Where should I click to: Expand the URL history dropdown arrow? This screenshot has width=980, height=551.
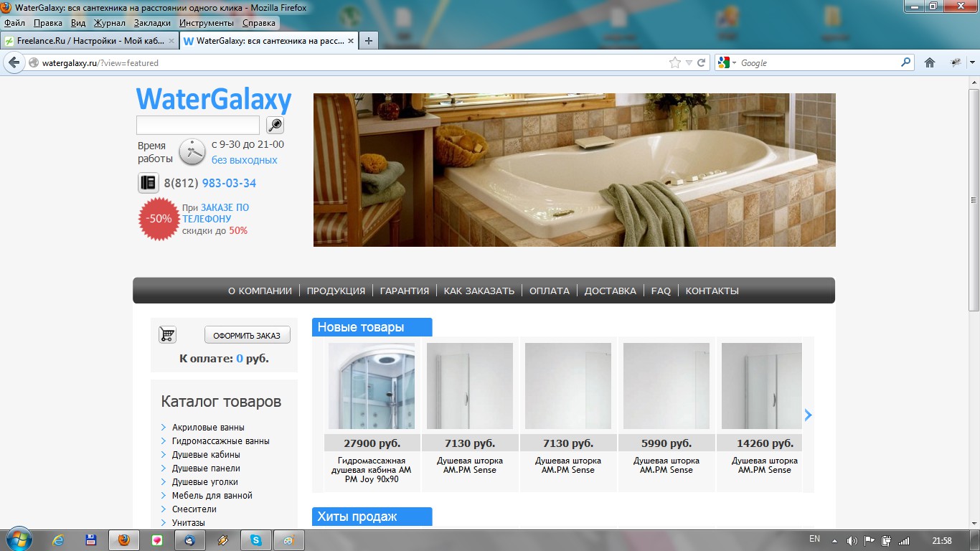click(x=689, y=62)
